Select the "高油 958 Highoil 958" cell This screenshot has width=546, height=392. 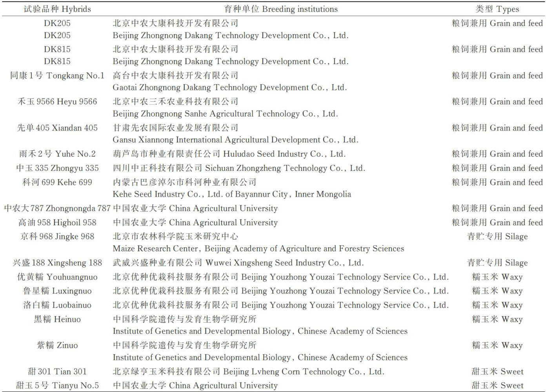pos(57,222)
